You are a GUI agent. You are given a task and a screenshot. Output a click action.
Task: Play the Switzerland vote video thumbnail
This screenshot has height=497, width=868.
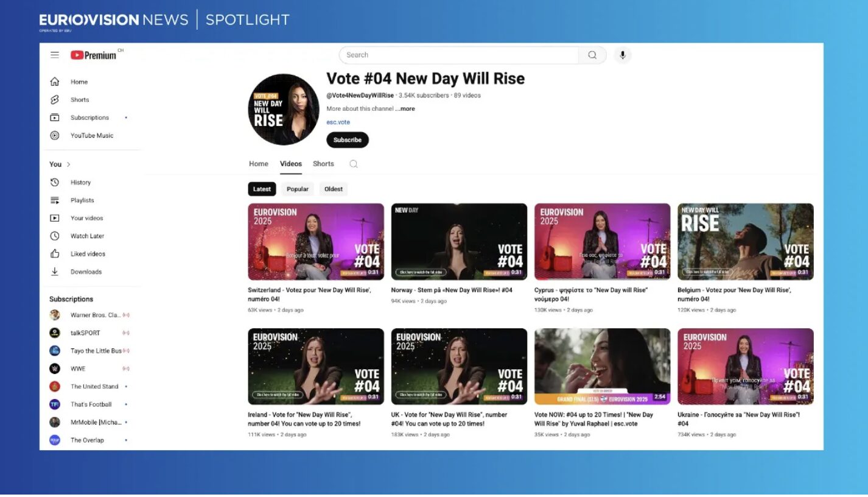[315, 242]
